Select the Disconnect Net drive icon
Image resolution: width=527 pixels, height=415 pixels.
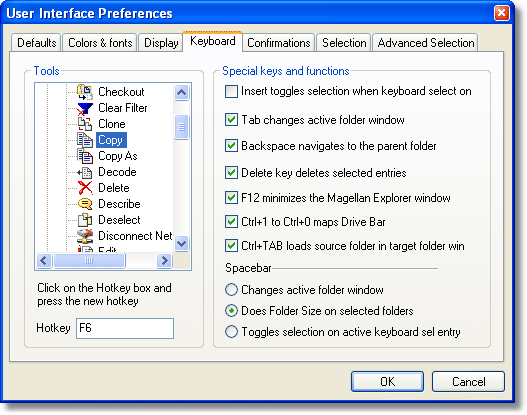(x=85, y=236)
